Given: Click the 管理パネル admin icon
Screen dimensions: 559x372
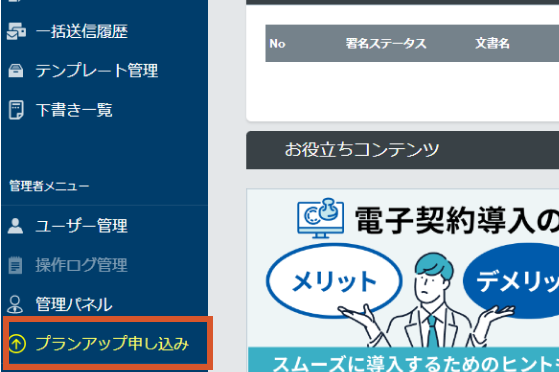Looking at the screenshot, I should 15,304.
